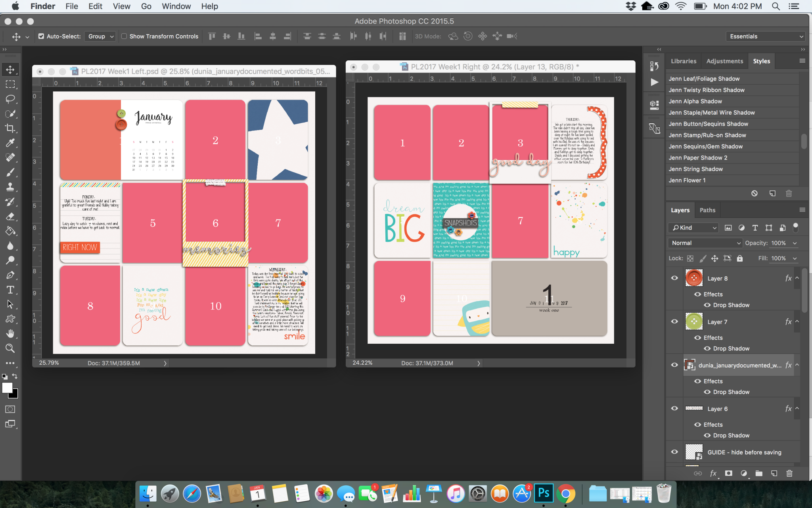
Task: Enable Show Transform Controls
Action: pos(124,36)
